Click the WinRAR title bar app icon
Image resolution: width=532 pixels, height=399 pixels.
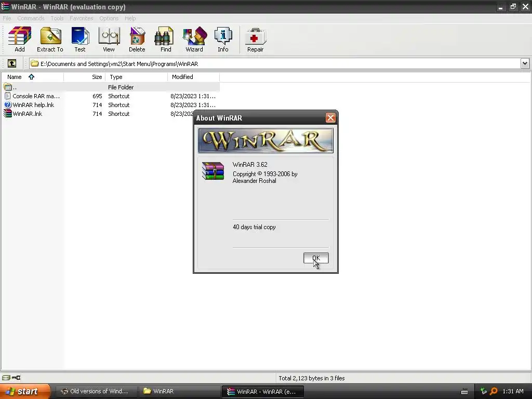5,6
